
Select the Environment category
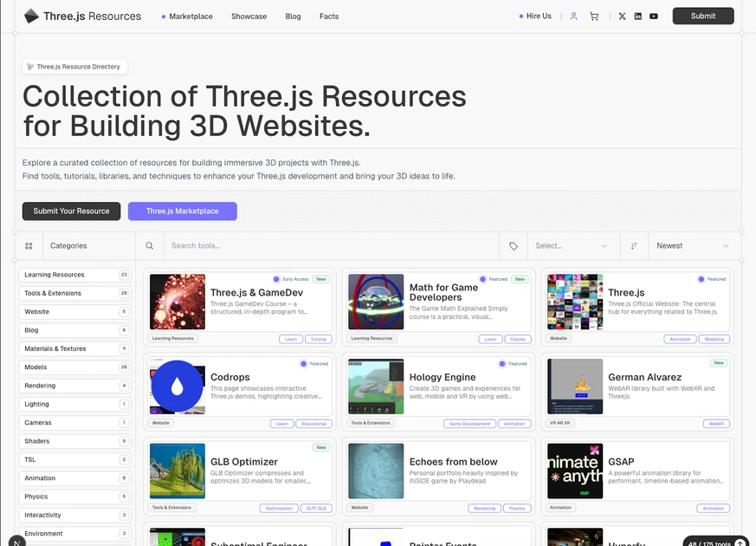(74, 534)
